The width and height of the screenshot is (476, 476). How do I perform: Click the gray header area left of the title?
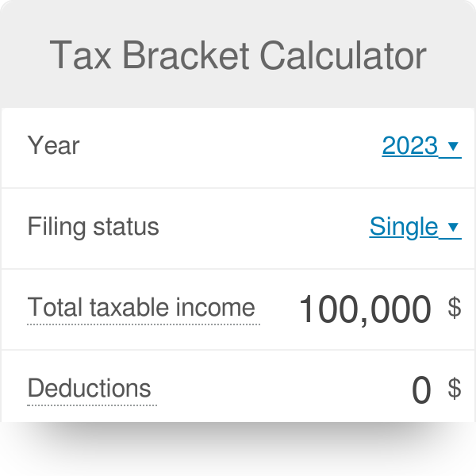click(x=24, y=56)
